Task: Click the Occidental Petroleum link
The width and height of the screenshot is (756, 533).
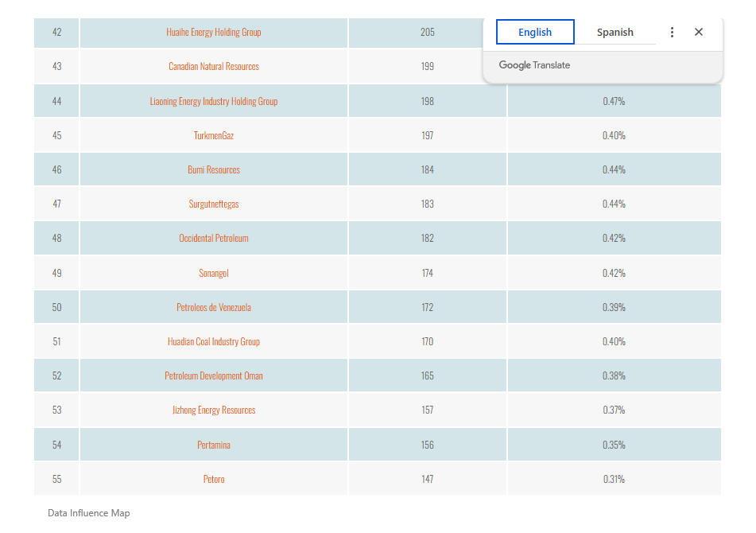Action: (x=214, y=239)
